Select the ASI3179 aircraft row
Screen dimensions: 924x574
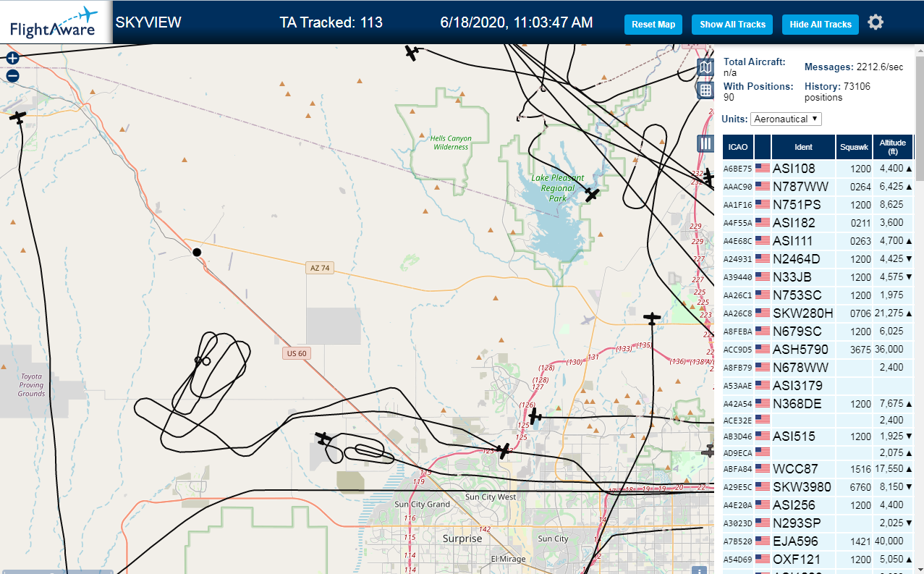[818, 385]
